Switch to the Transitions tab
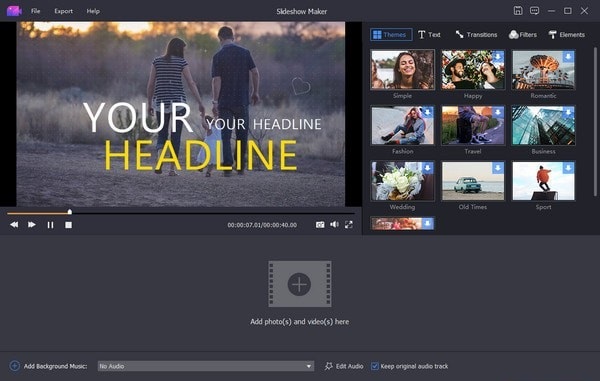The height and width of the screenshot is (381, 600). 476,35
